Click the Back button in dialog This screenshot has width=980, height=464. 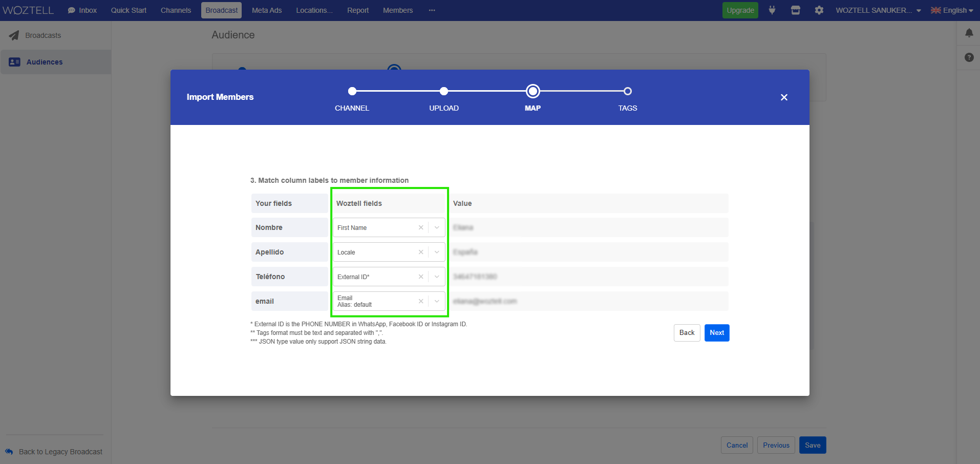[x=687, y=333]
